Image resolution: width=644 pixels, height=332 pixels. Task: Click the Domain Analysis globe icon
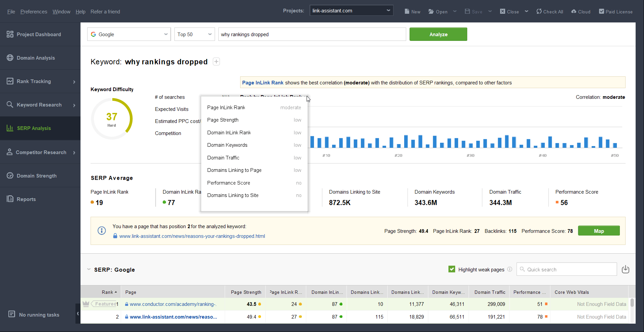[10, 58]
